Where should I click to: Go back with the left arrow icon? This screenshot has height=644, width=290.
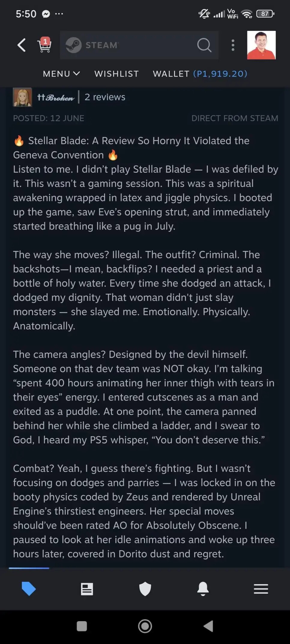[x=21, y=45]
